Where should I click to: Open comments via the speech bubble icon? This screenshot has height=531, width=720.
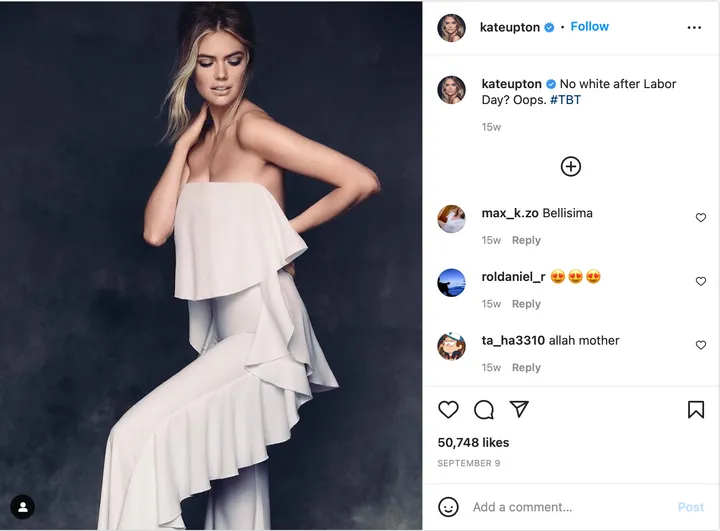(x=484, y=409)
